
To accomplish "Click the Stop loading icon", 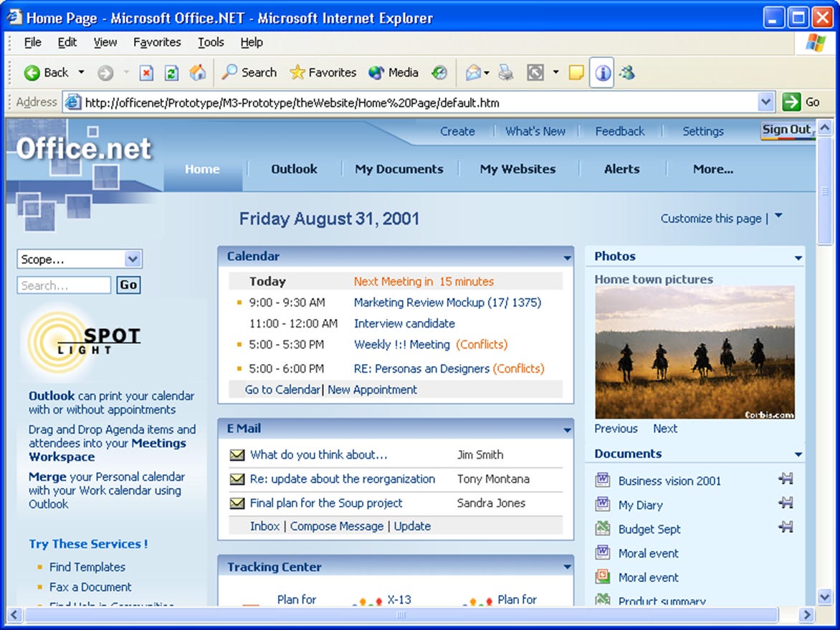I will (x=146, y=73).
